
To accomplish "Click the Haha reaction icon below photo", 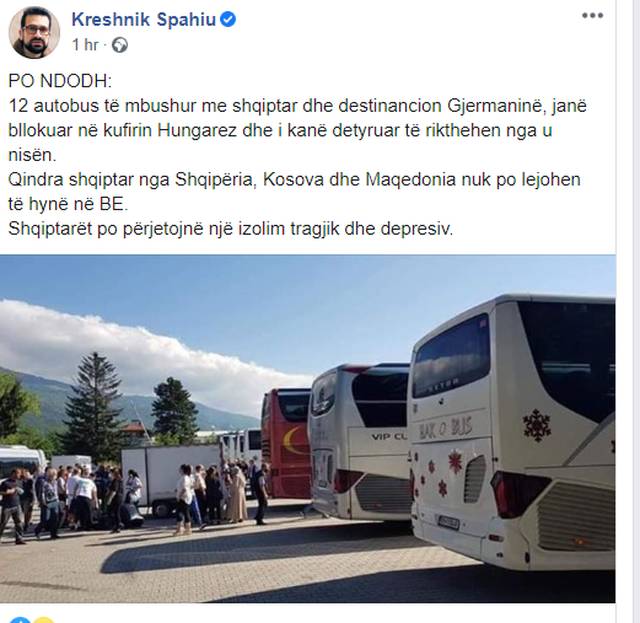I will 44,620.
